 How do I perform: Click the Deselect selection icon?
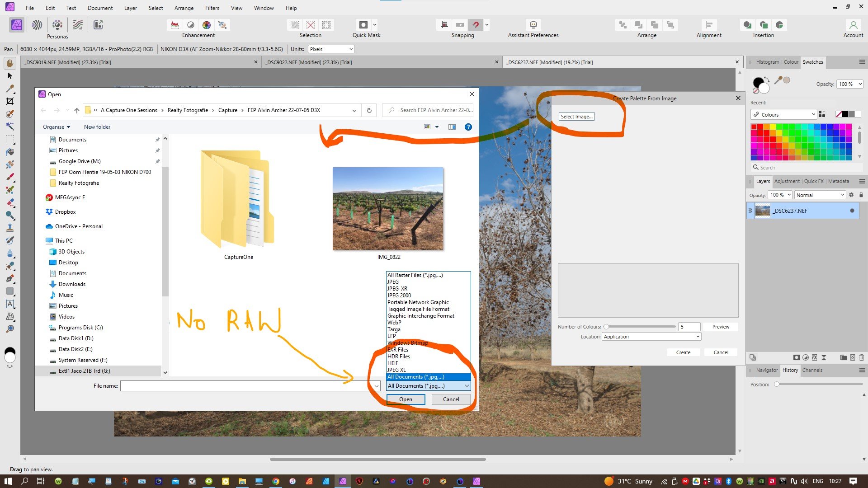tap(311, 25)
